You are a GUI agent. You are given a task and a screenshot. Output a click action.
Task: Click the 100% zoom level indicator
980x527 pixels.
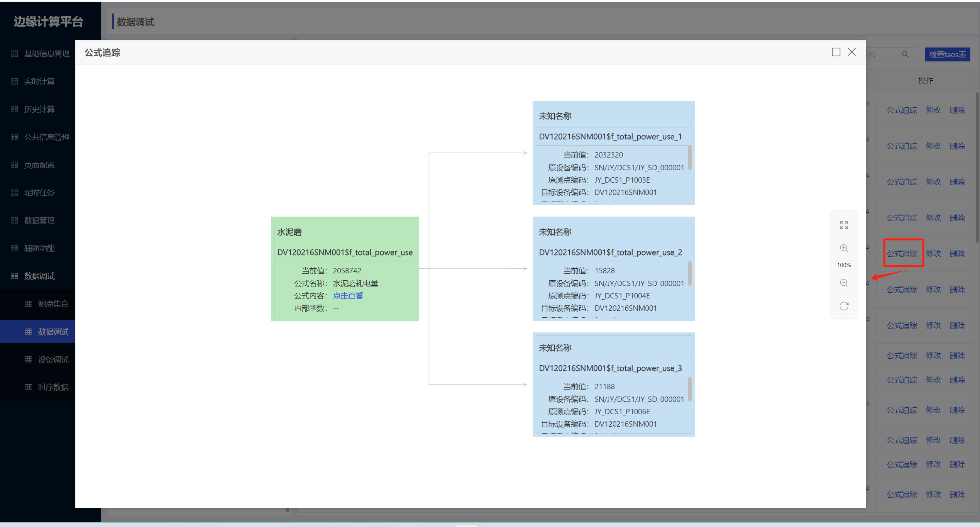[x=844, y=265]
